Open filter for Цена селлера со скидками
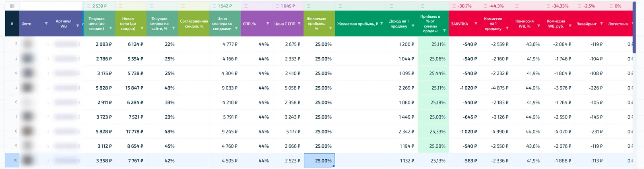The height and width of the screenshot is (169, 644). [x=236, y=28]
